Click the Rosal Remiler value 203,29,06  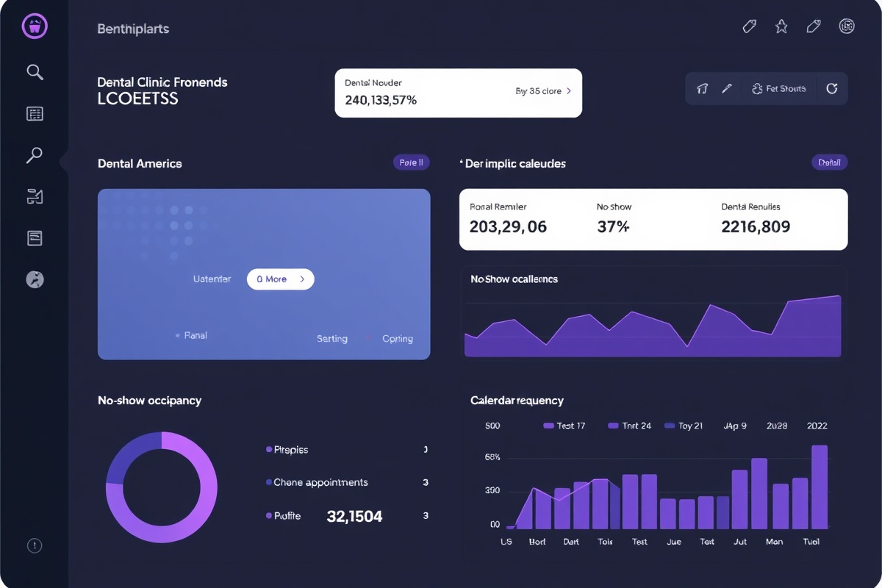point(508,227)
